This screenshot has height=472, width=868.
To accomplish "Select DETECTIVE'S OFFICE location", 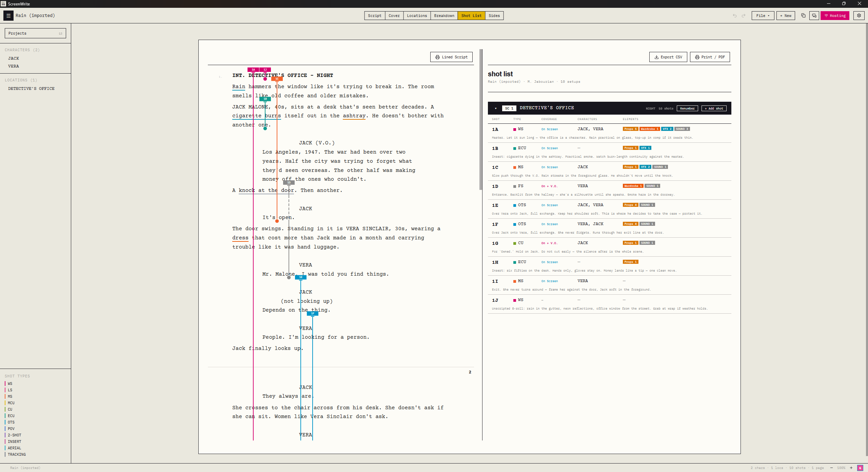I will (x=31, y=88).
